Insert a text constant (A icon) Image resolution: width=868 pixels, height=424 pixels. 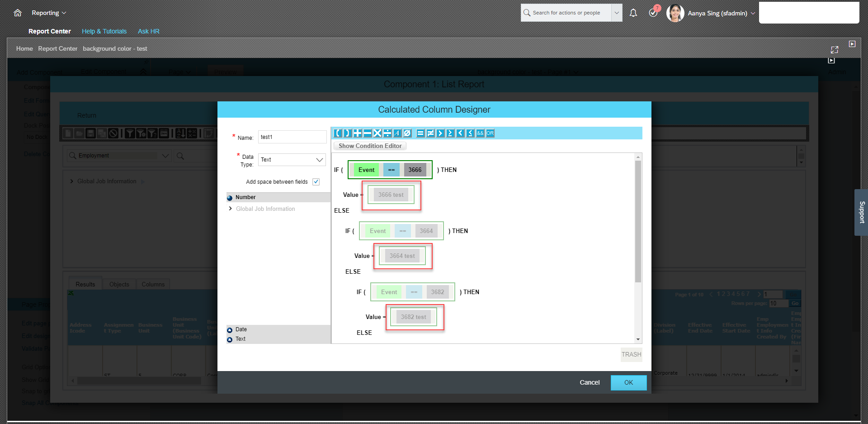point(397,133)
